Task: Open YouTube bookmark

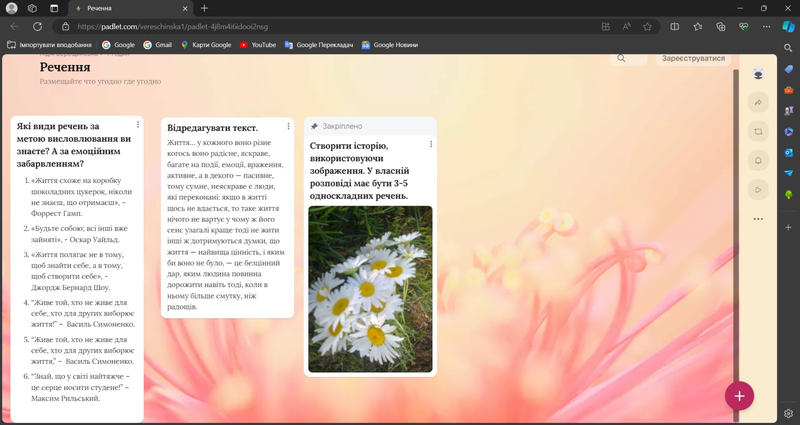Action: click(258, 45)
